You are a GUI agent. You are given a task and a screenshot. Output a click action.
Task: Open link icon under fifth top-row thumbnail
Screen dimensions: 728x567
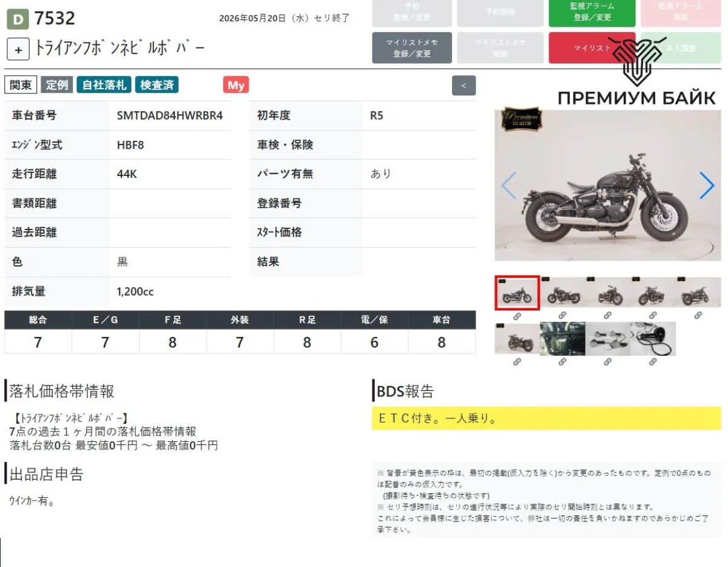(x=698, y=316)
